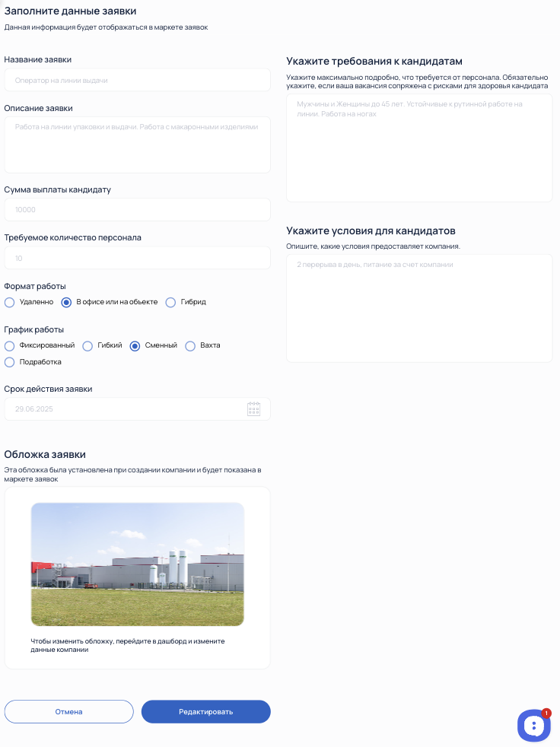This screenshot has width=560, height=747.
Task: Click the candidate conditions text area
Action: tap(419, 308)
